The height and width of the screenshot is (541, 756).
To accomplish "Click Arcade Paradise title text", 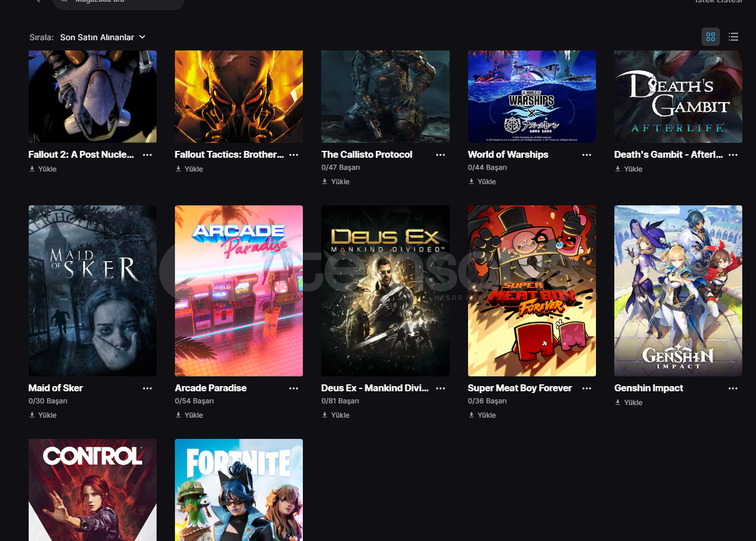I will tap(211, 388).
